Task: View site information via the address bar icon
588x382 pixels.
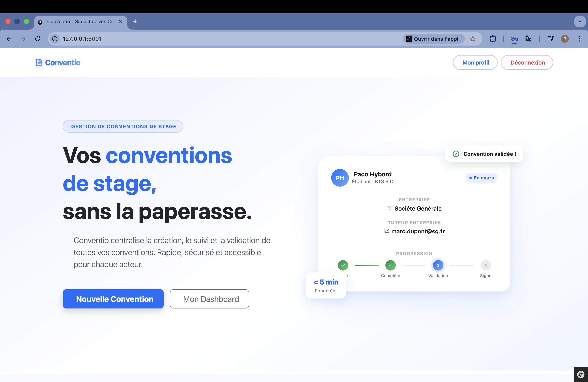Action: click(55, 39)
